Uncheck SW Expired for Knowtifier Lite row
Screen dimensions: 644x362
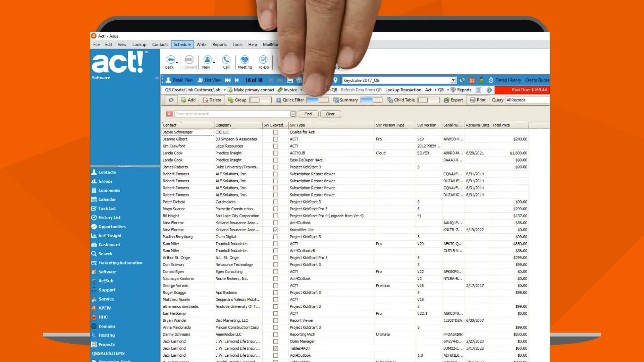(275, 230)
